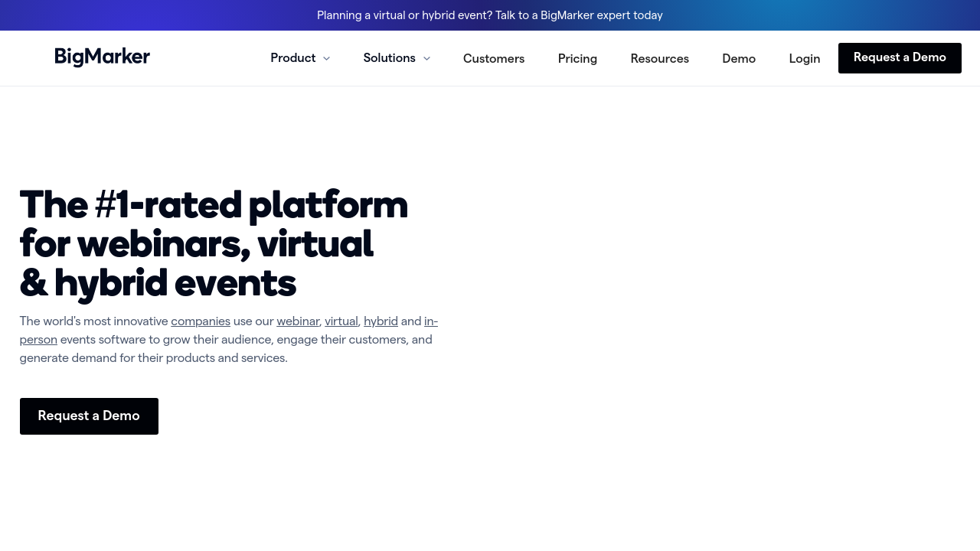Click Request a Demo in header
Image resolution: width=980 pixels, height=551 pixels.
pos(900,58)
